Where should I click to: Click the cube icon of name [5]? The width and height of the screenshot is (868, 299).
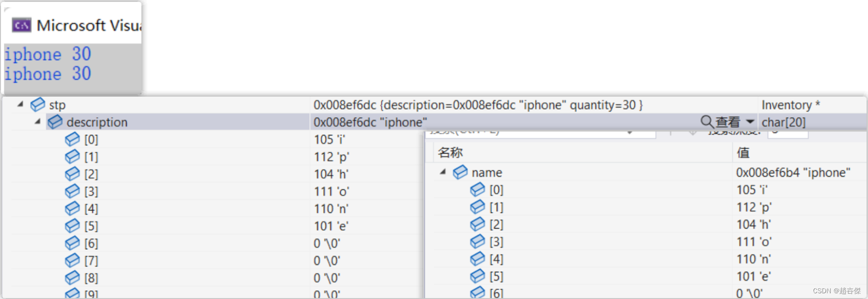[477, 276]
